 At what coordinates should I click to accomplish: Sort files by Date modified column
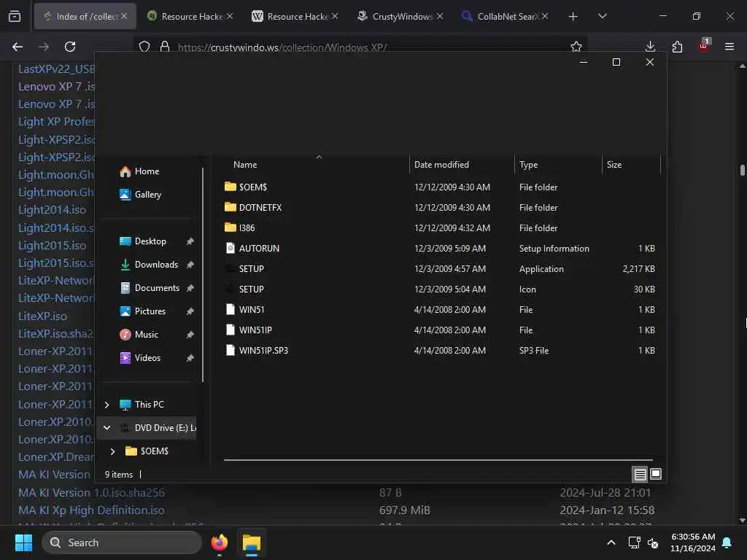coord(441,165)
